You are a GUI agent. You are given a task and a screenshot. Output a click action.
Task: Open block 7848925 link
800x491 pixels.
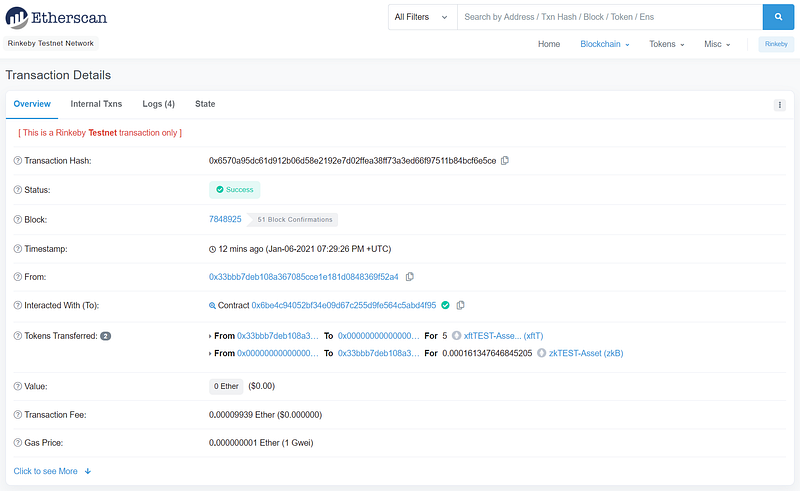click(225, 219)
